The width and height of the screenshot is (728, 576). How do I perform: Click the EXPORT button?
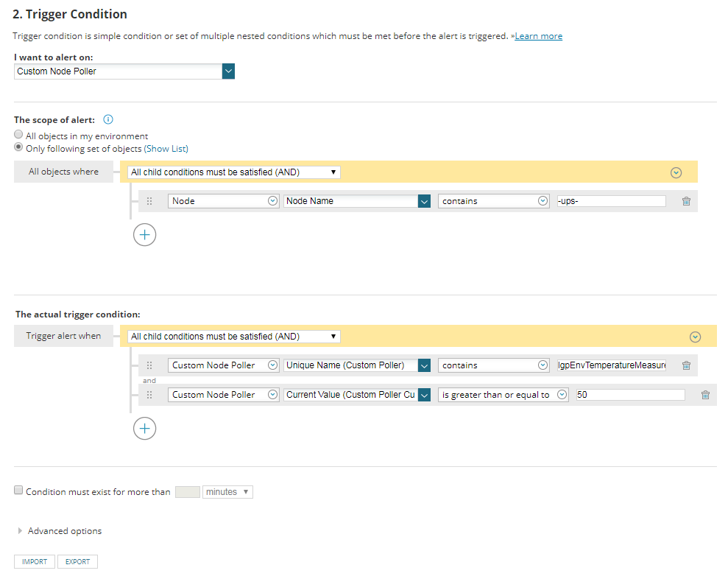(77, 561)
